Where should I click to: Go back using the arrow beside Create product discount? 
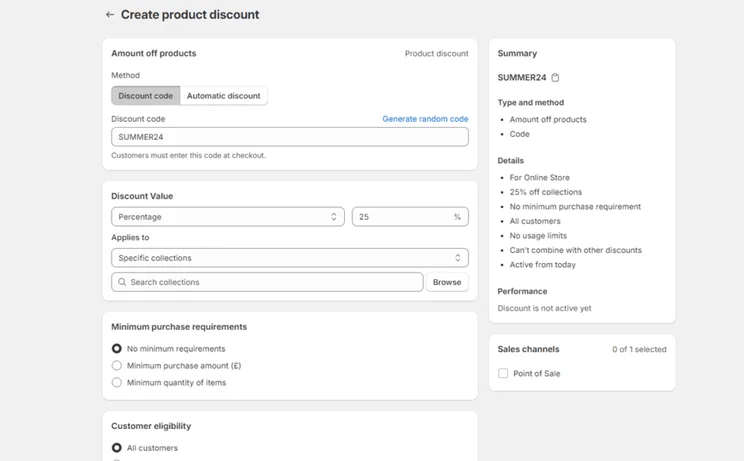tap(110, 15)
